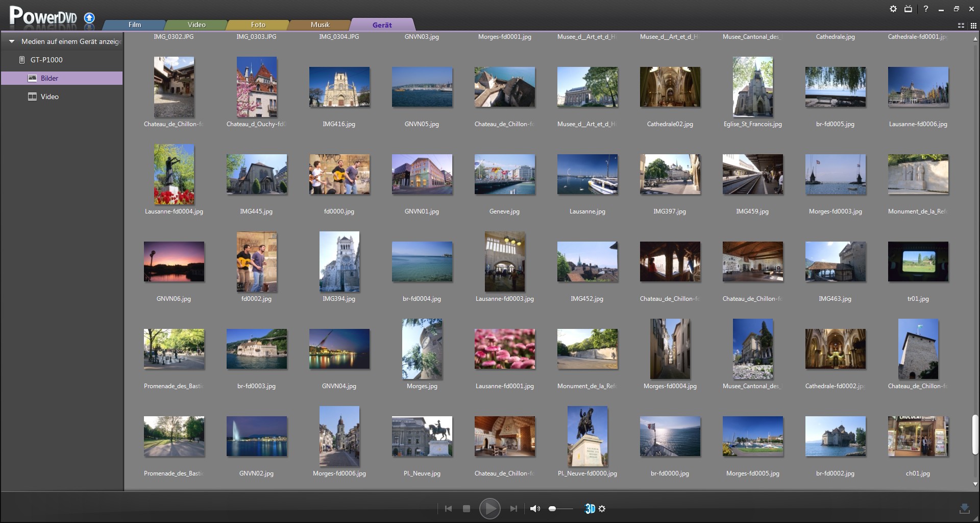This screenshot has width=980, height=523.
Task: Open help question mark icon
Action: pyautogui.click(x=925, y=9)
